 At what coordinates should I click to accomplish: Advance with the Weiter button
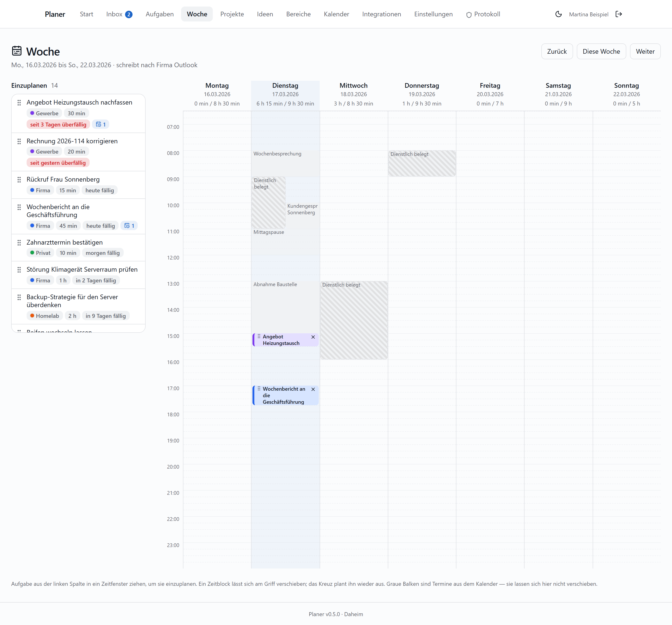click(645, 51)
